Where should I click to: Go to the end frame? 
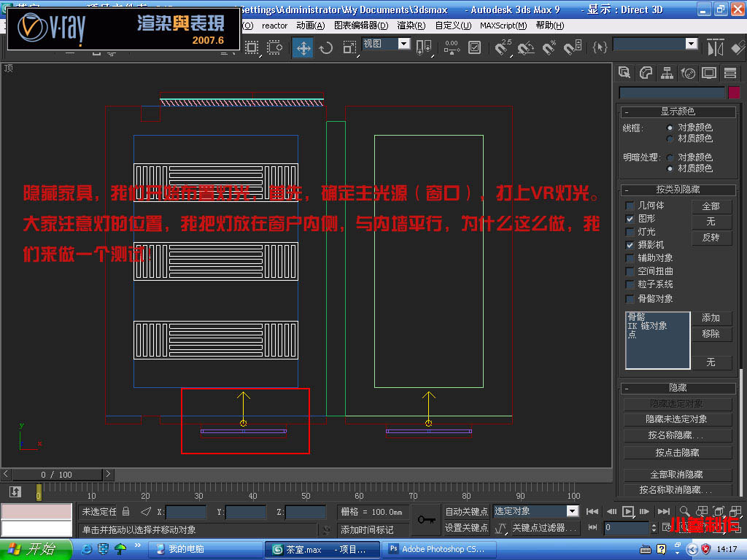pos(664,511)
